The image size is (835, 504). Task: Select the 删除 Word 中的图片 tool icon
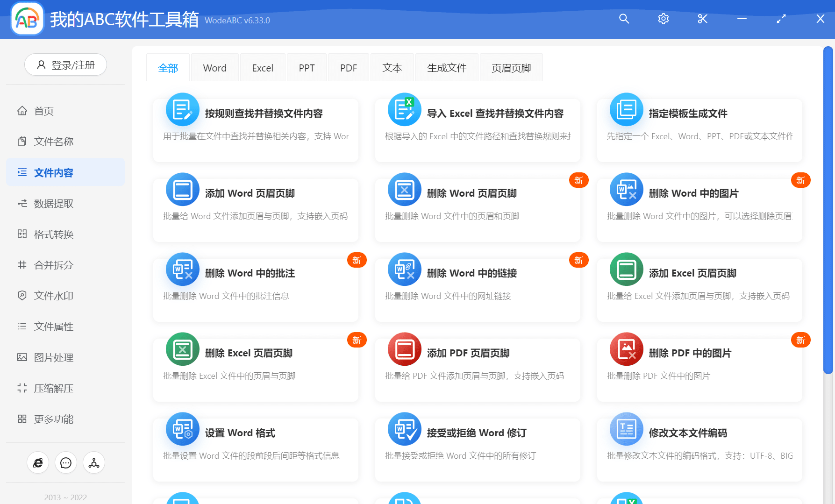tap(626, 190)
